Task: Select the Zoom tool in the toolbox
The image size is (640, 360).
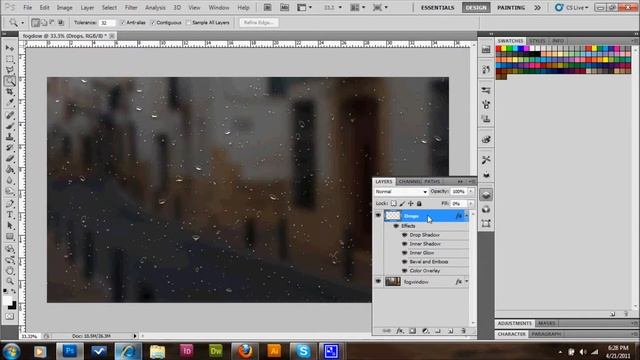Action: [10, 281]
